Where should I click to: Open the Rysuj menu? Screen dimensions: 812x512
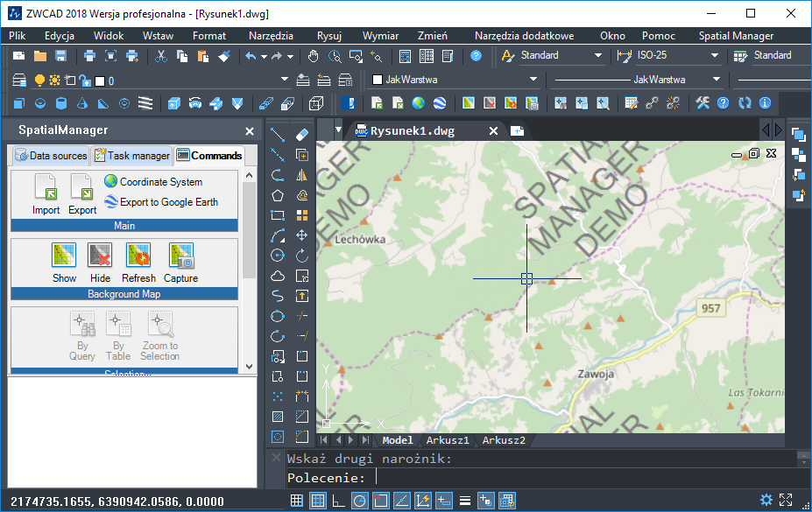pyautogui.click(x=329, y=36)
